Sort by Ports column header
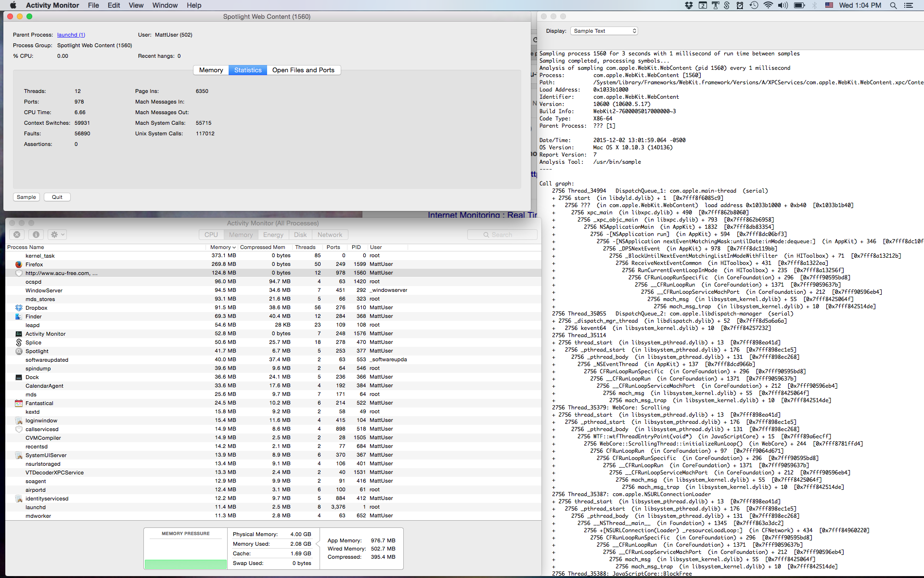This screenshot has width=924, height=578. click(334, 247)
